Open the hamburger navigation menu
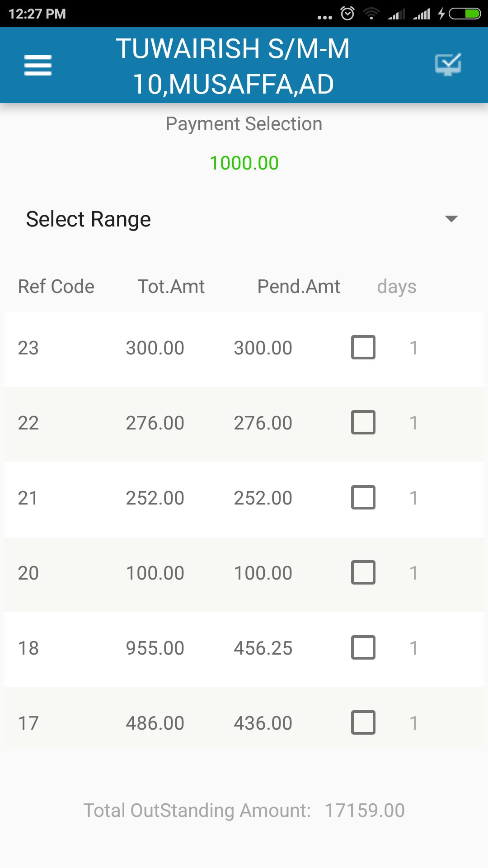This screenshot has height=868, width=488. tap(38, 65)
